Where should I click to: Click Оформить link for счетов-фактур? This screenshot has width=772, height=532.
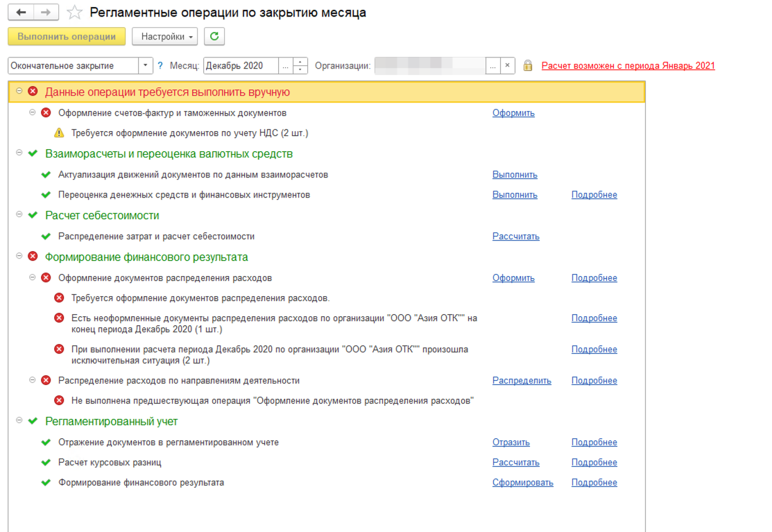513,113
